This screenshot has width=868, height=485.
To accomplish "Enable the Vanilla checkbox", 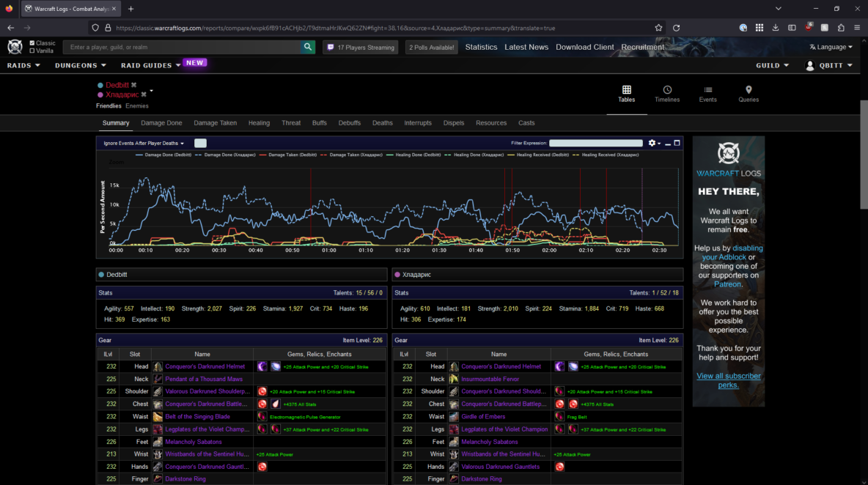I will [x=32, y=51].
